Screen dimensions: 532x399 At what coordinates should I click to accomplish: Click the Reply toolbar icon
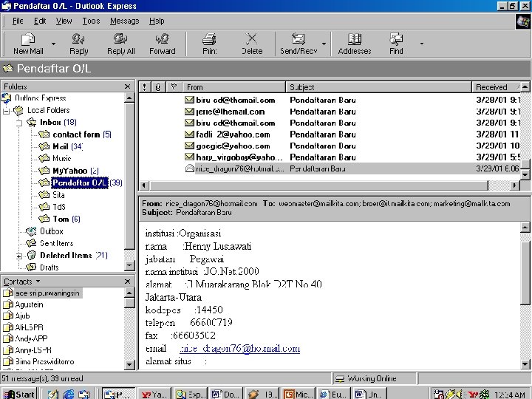pyautogui.click(x=78, y=43)
